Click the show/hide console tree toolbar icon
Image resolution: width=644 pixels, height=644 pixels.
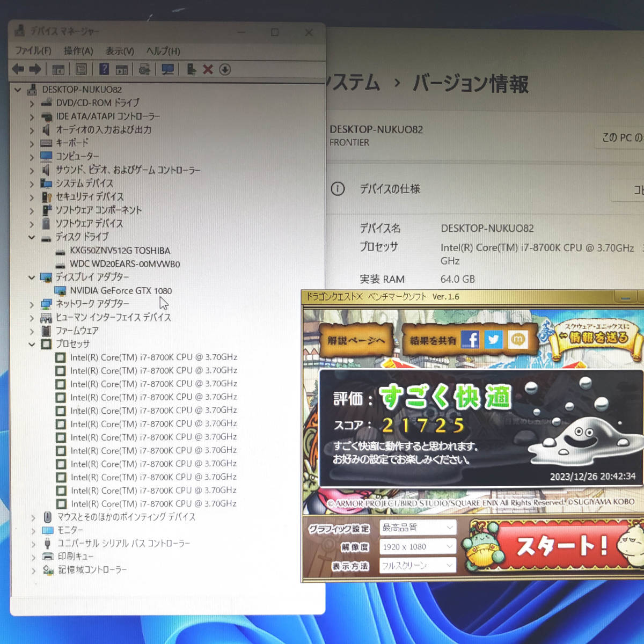(x=58, y=70)
